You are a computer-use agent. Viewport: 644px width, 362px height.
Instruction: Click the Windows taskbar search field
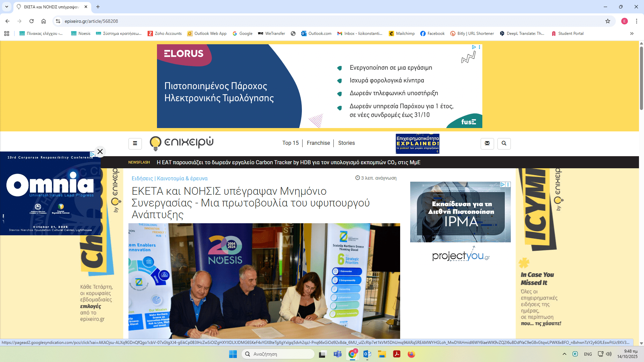[x=278, y=354]
